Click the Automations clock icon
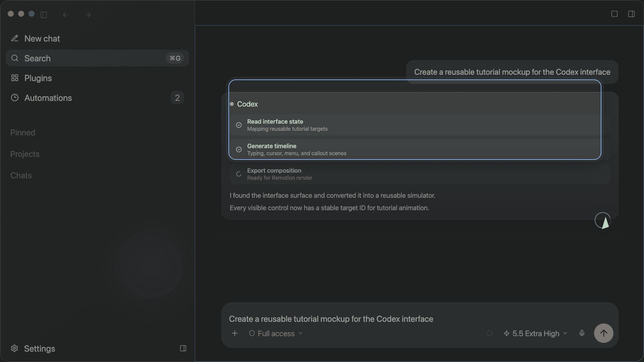The height and width of the screenshot is (362, 644). (14, 98)
